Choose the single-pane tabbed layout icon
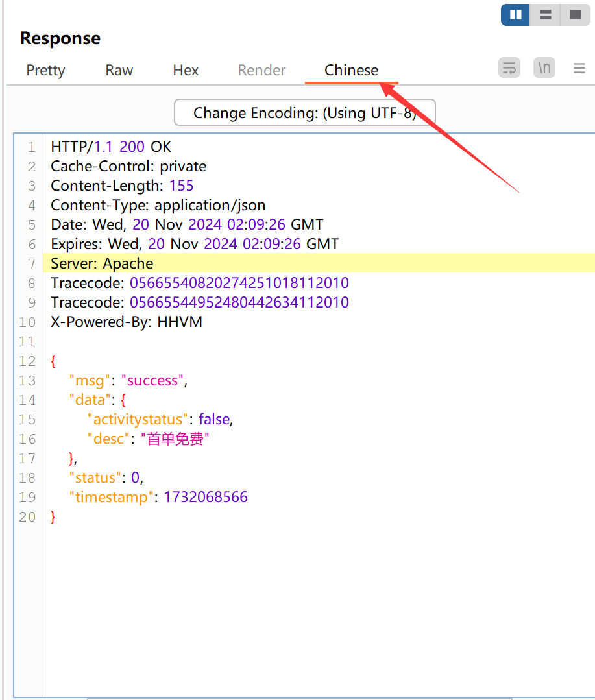This screenshot has height=700, width=595. [x=575, y=15]
